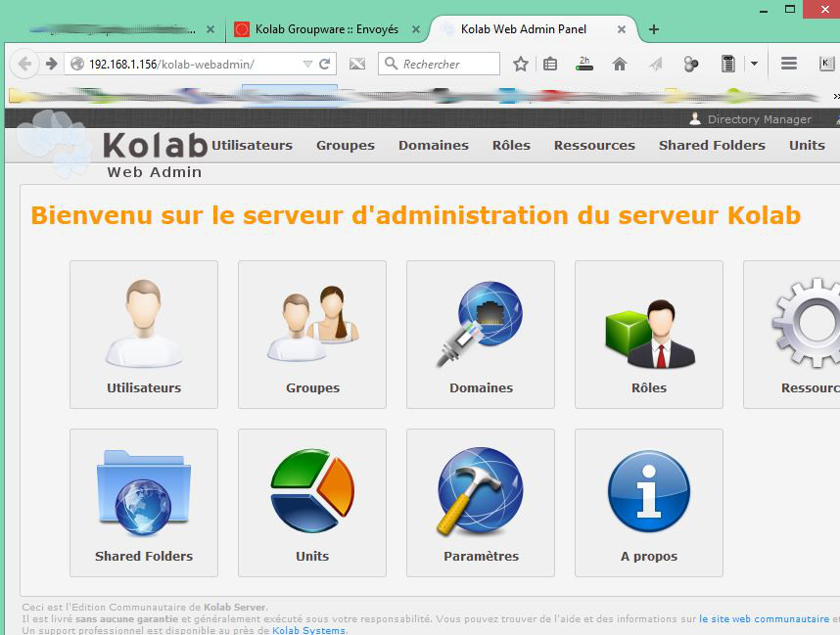This screenshot has width=840, height=635.
Task: Close the Kolab Web Admin Panel tab
Action: [622, 30]
